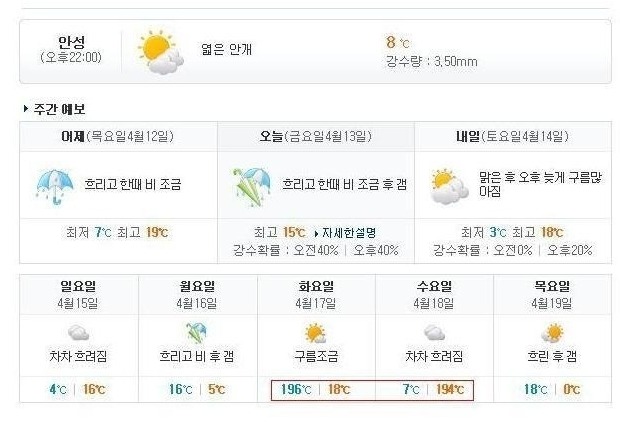Select the 오늘 (금요일 4월13일) header
This screenshot has width=620, height=425.
(x=315, y=135)
